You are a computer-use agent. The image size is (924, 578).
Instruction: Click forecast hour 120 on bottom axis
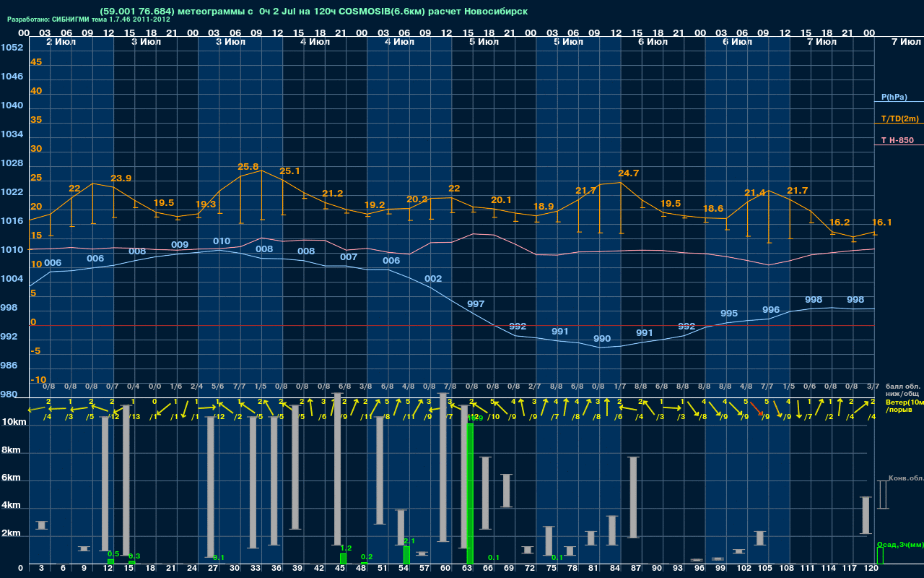pyautogui.click(x=871, y=569)
